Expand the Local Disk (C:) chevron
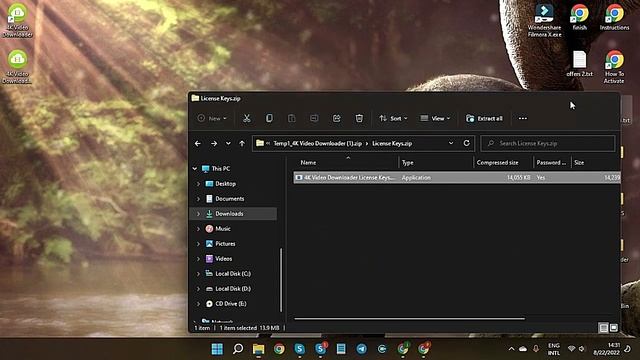The image size is (640, 360). click(198, 274)
